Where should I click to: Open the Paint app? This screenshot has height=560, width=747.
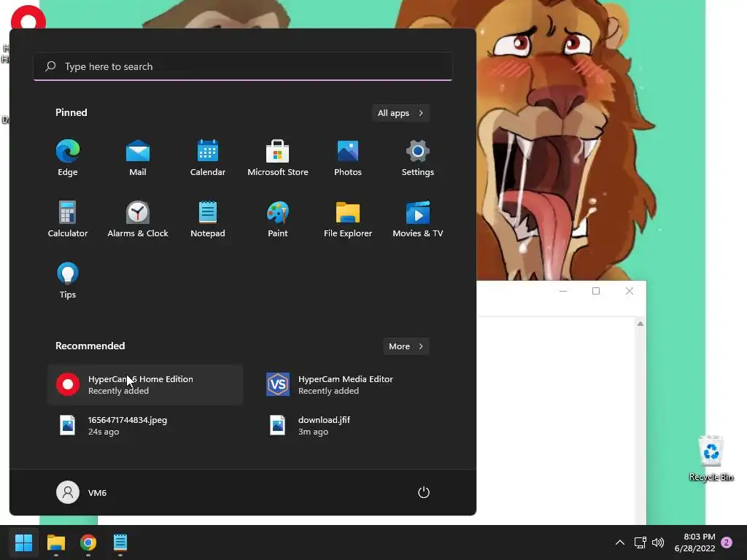tap(278, 219)
